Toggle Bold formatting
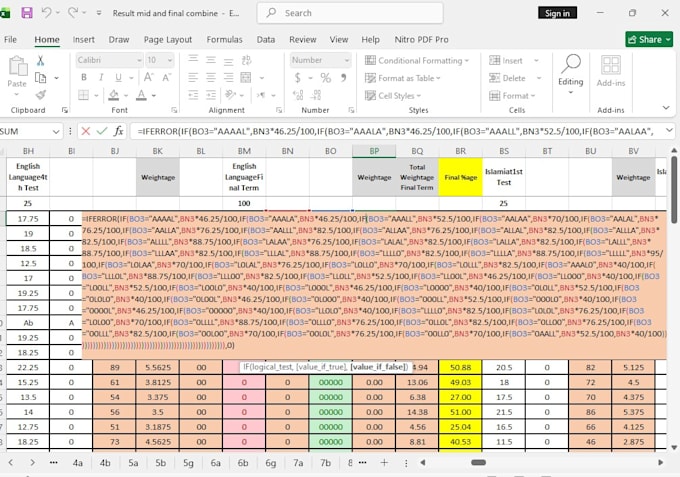Screen dimensions: 680x477 [x=84, y=78]
